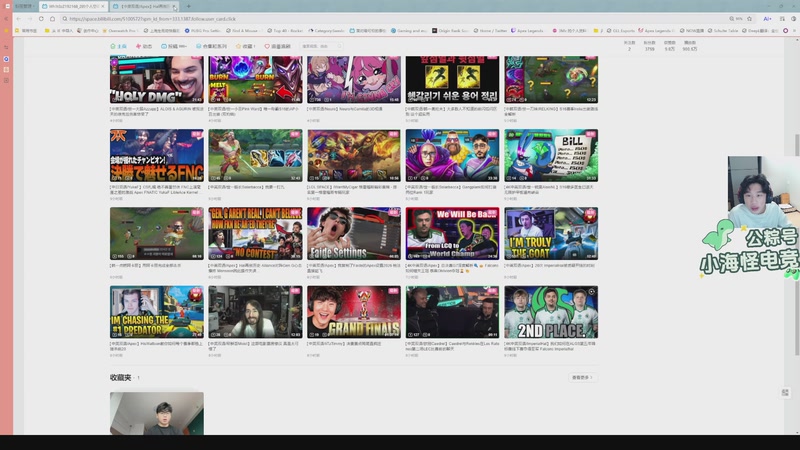800x450 pixels.
Task: Click the 关注数 following count
Action: (x=630, y=46)
